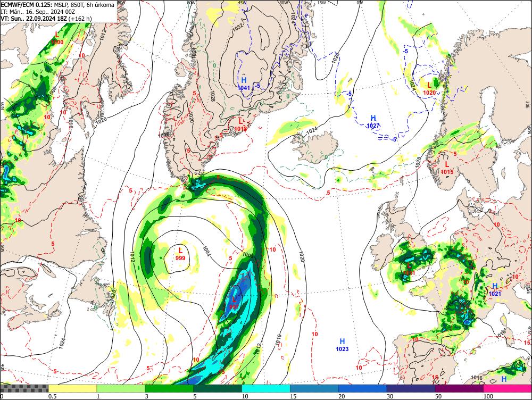This screenshot has width=532, height=400.
Task: Click the 'L 1020' low near Norway coast
Action: click(429, 88)
